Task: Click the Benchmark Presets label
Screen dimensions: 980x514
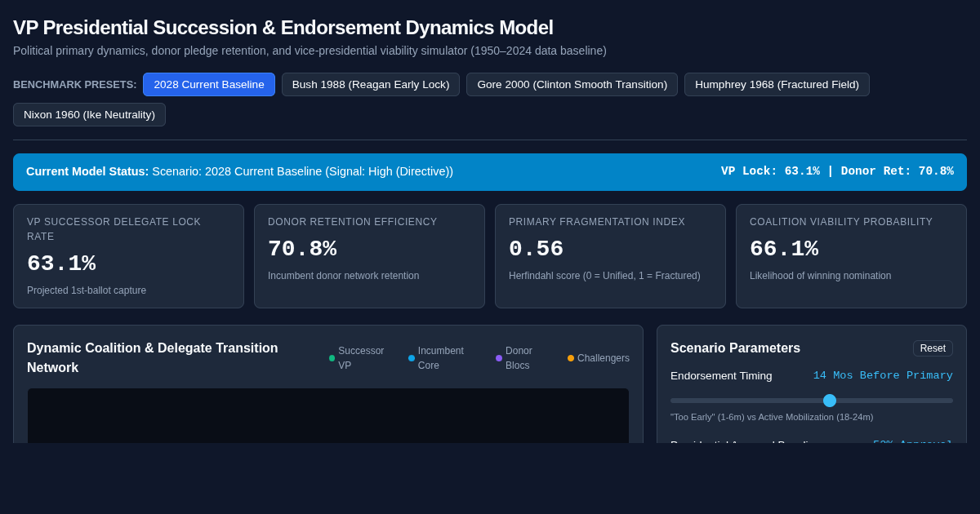Action: 75,85
